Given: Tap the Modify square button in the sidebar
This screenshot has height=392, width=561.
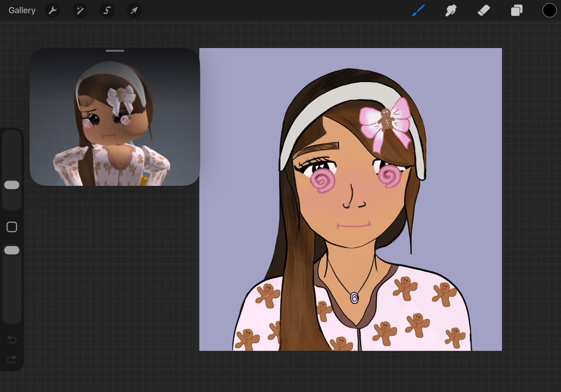Looking at the screenshot, I should pyautogui.click(x=12, y=227).
